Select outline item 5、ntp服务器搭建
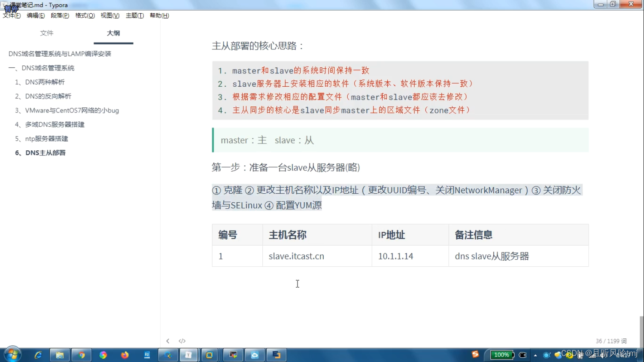 (x=42, y=138)
